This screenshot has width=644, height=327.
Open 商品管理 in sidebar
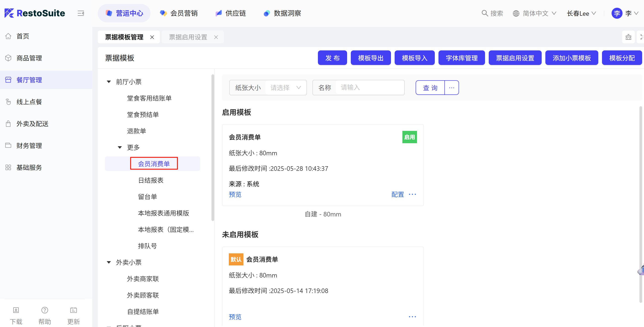tap(29, 58)
